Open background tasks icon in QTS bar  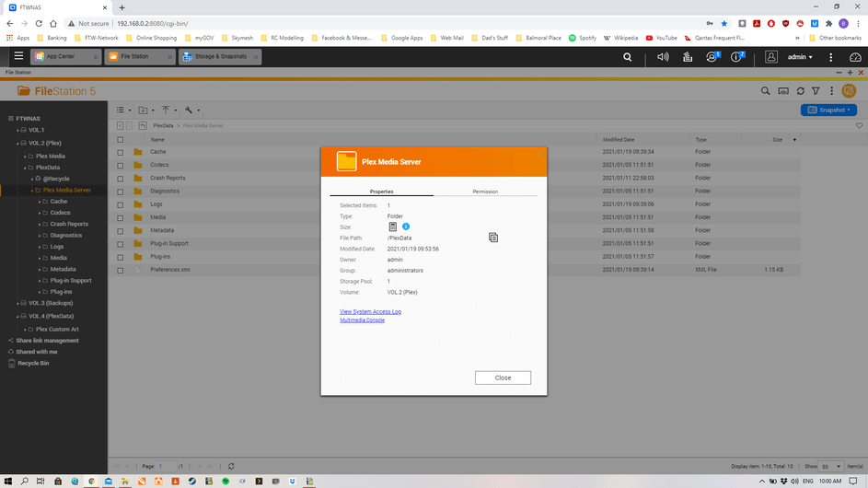point(688,56)
